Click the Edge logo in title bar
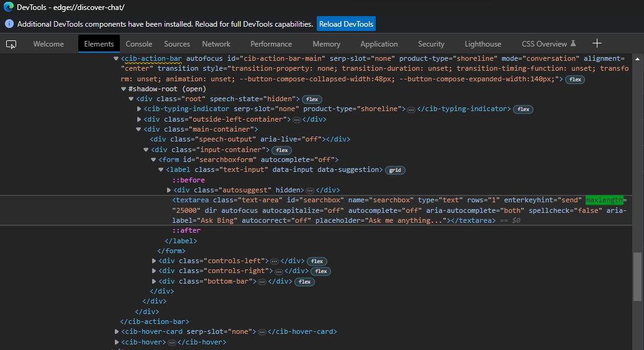Viewport: 644px width, 350px height. [9, 7]
